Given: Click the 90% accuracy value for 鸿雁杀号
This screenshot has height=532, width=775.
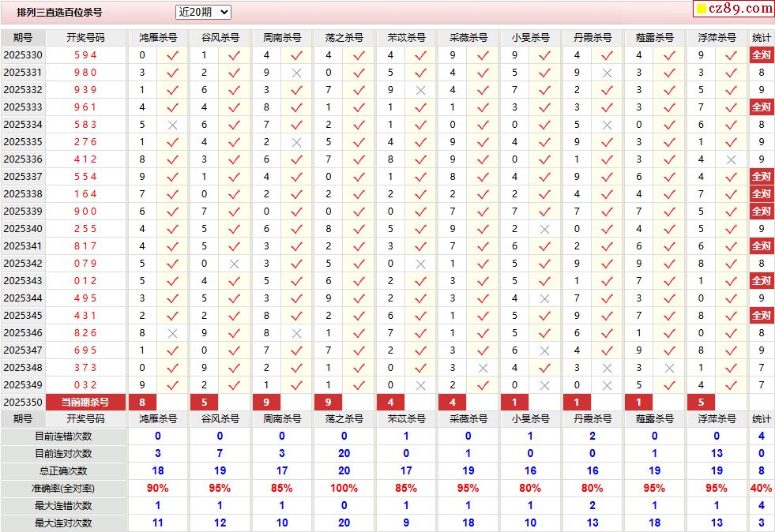Looking at the screenshot, I should [158, 489].
